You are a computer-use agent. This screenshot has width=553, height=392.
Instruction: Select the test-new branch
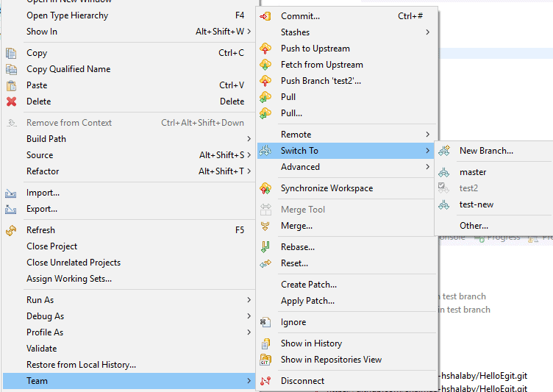point(476,204)
